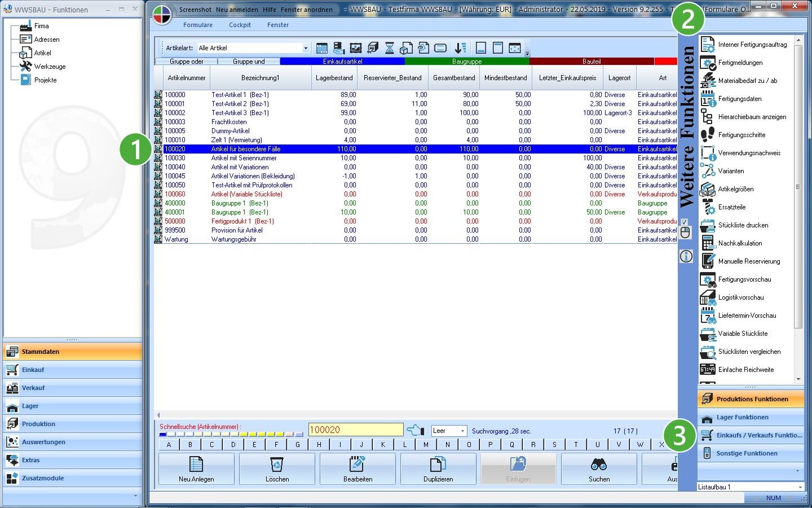Click the Bearbeiten button
This screenshot has width=812, height=508.
point(358,468)
